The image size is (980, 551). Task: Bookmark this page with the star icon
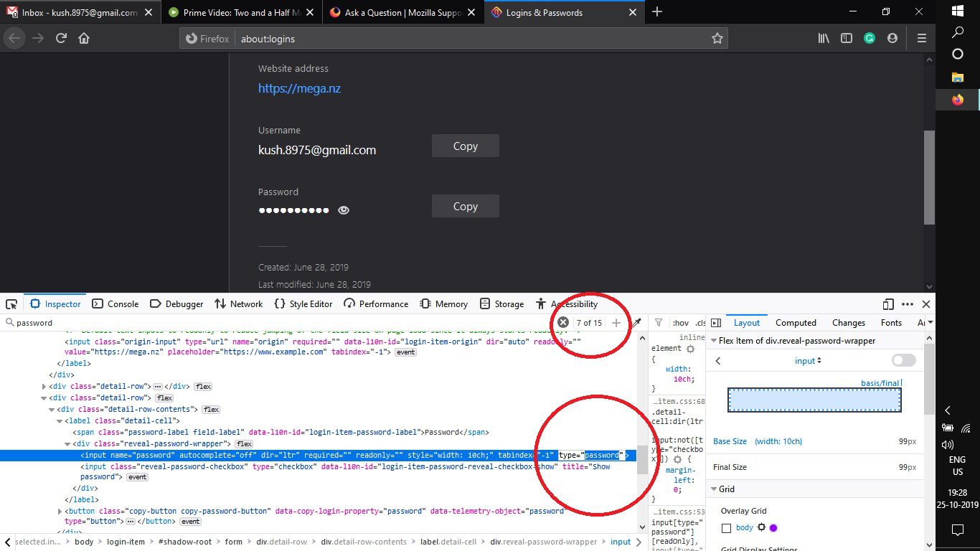click(717, 39)
